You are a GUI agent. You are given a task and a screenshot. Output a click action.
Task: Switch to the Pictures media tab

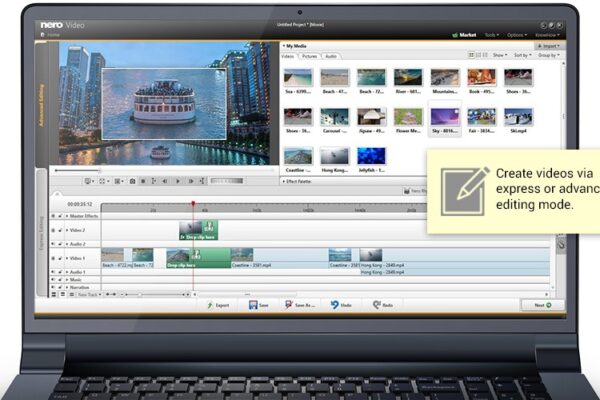(x=309, y=56)
